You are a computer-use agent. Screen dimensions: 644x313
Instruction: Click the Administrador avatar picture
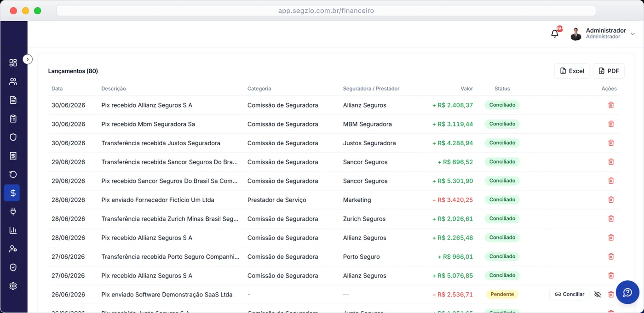(x=576, y=34)
